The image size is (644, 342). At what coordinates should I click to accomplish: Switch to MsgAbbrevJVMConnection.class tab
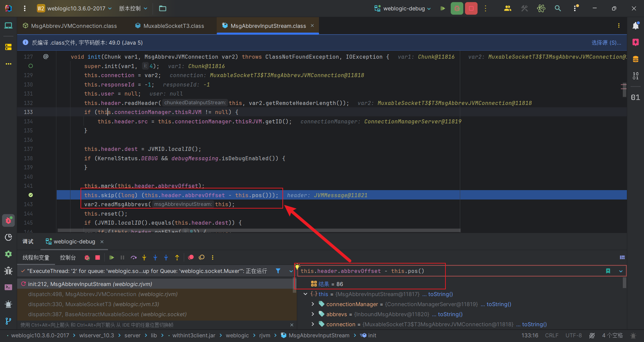click(70, 26)
